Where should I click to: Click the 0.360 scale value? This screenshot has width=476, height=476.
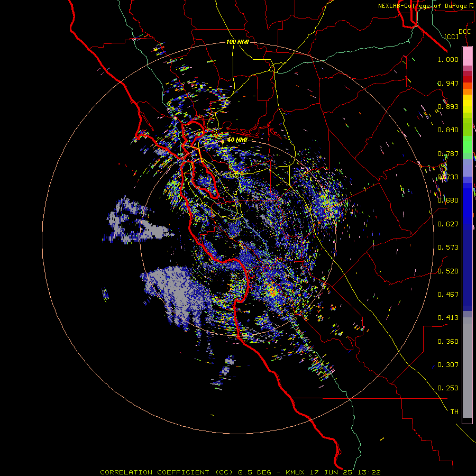(448, 342)
